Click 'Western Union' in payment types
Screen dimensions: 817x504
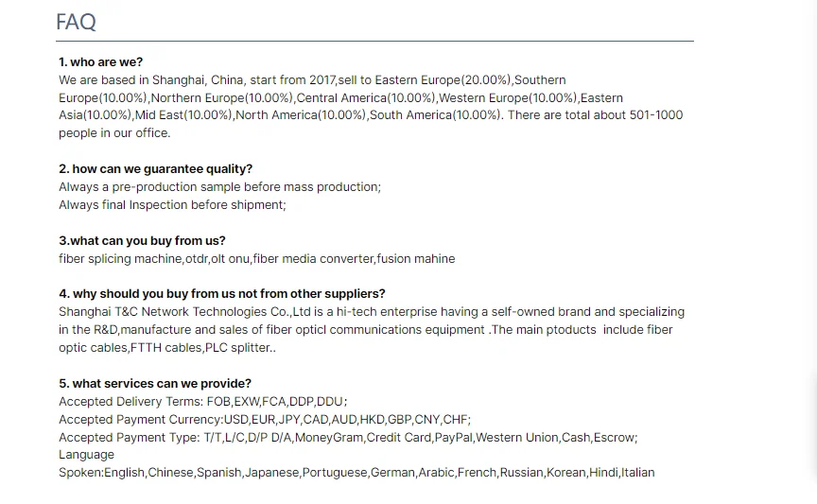click(517, 438)
